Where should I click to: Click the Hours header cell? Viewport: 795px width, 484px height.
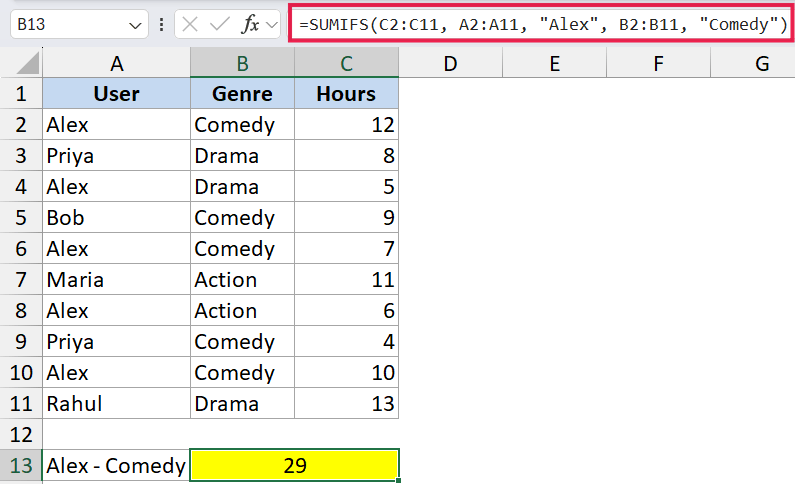[x=346, y=94]
